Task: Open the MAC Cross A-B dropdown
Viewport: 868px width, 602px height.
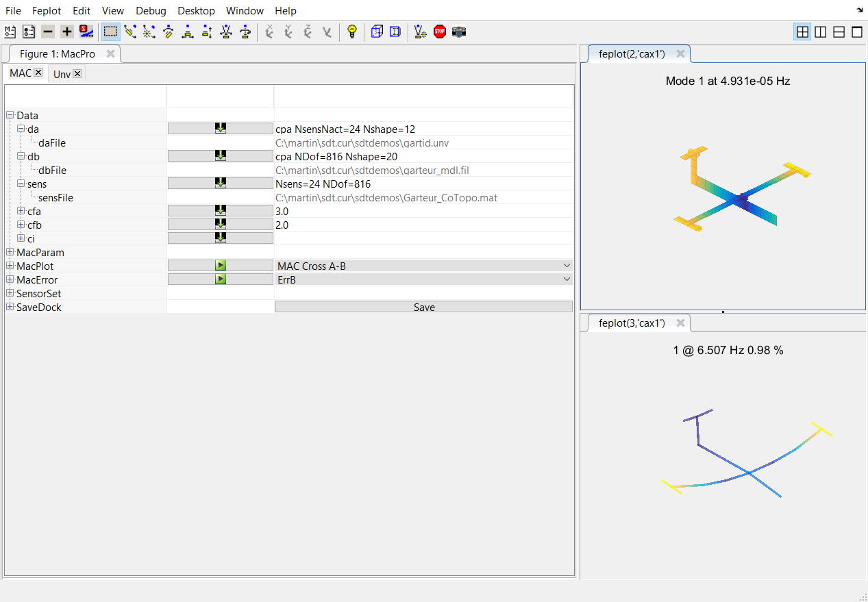Action: pos(423,266)
